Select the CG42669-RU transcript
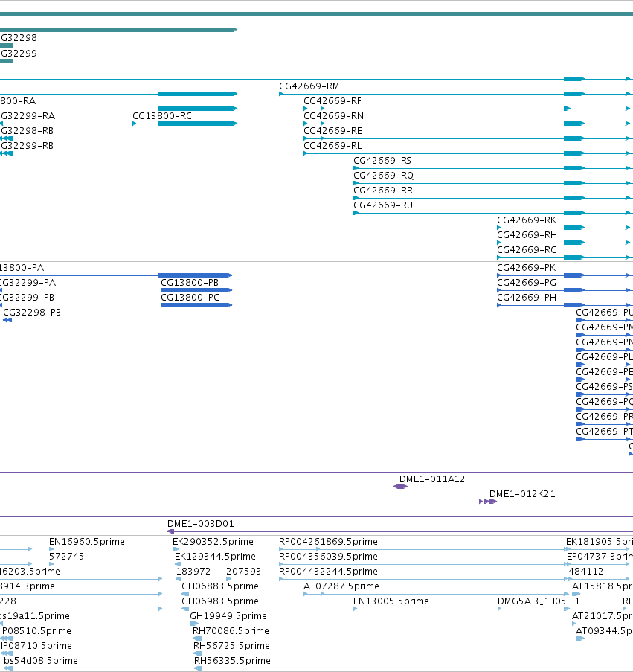Image resolution: width=633 pixels, height=672 pixels. coord(383,205)
